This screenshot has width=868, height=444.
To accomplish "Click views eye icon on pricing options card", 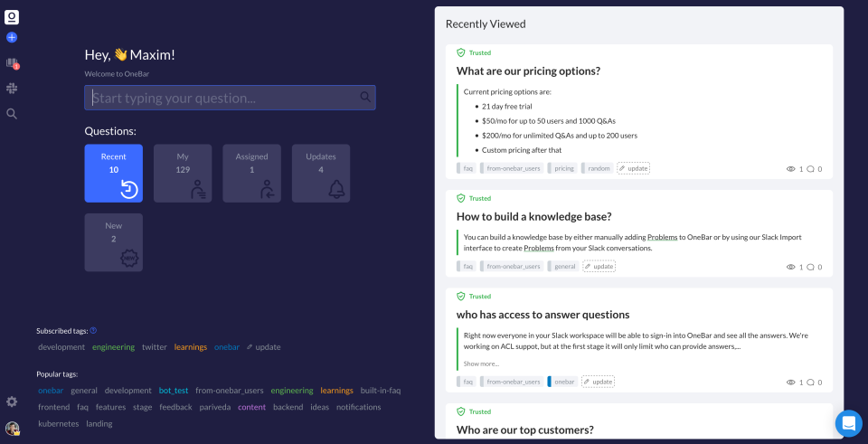I will click(x=790, y=169).
